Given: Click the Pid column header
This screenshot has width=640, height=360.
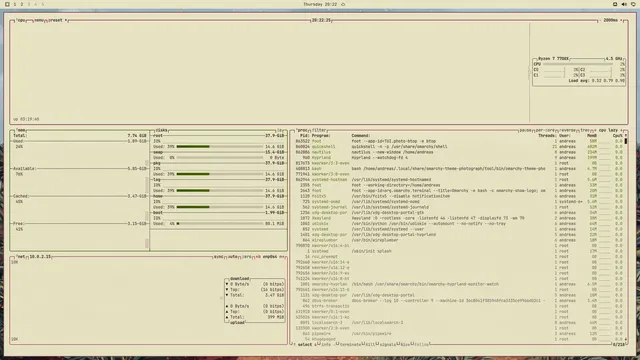Looking at the screenshot, I should [x=304, y=136].
